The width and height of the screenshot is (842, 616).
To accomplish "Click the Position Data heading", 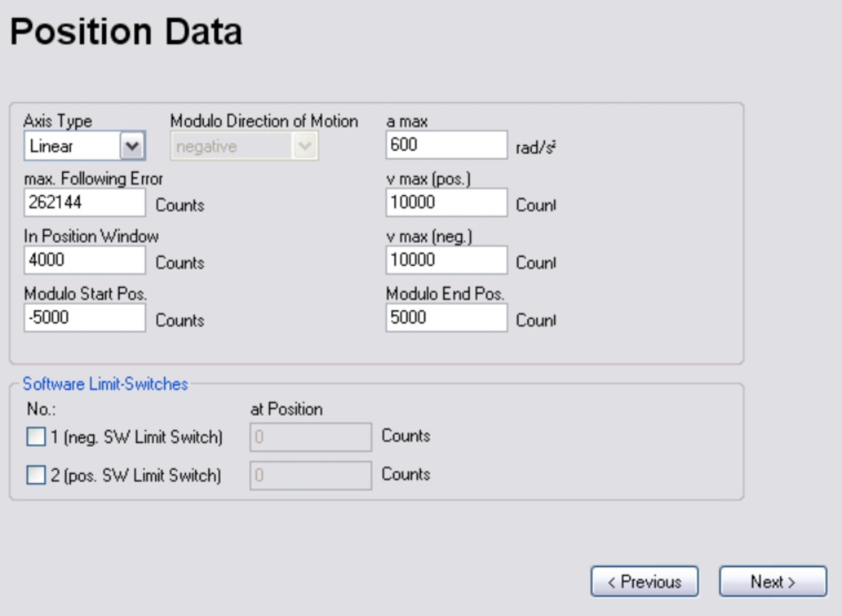I will 126,32.
